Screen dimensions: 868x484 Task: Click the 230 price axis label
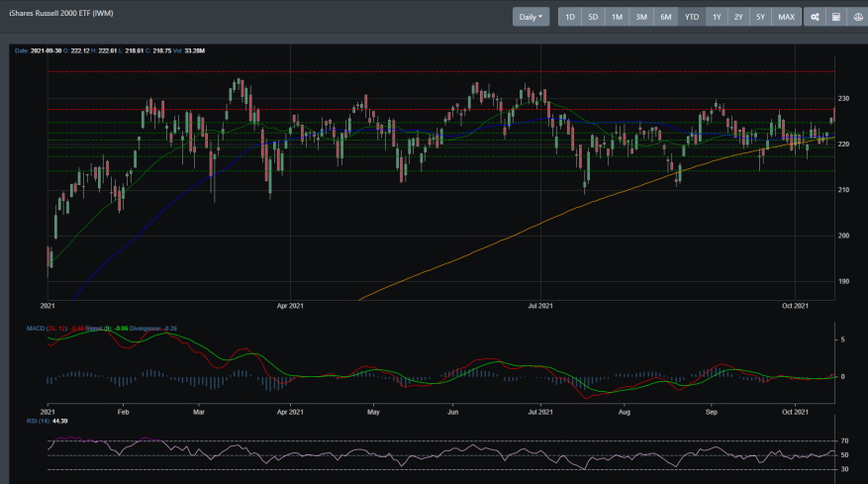point(843,99)
